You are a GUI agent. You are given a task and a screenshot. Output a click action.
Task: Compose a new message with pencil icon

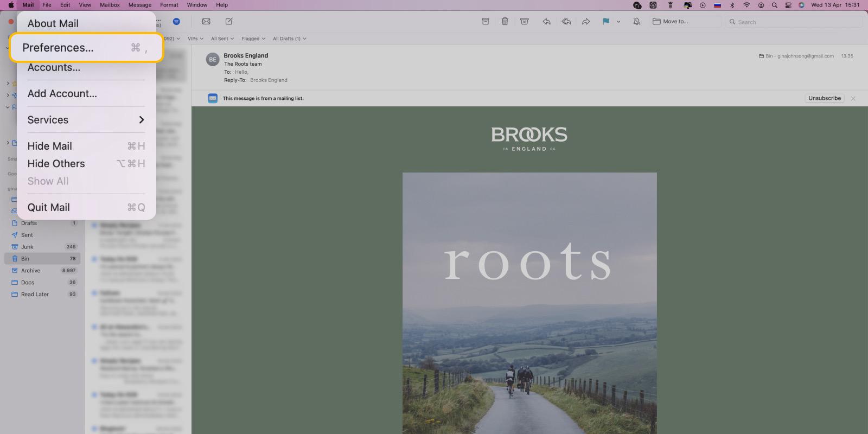(x=229, y=22)
